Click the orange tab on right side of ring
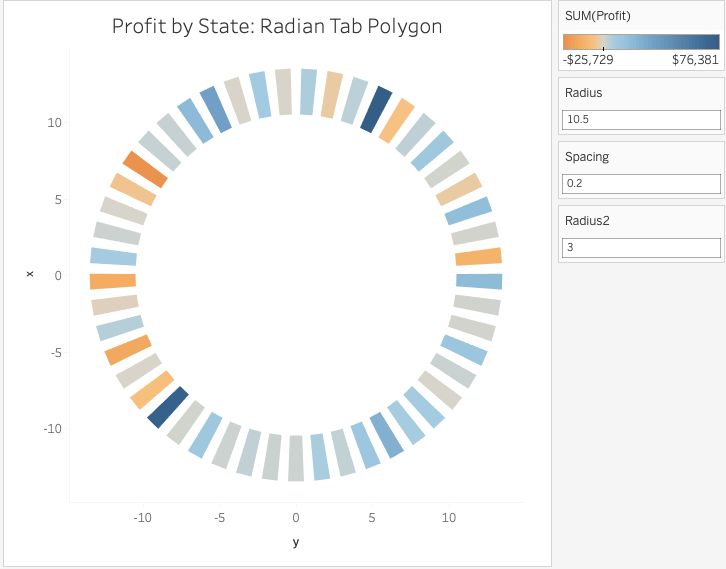 coord(478,257)
